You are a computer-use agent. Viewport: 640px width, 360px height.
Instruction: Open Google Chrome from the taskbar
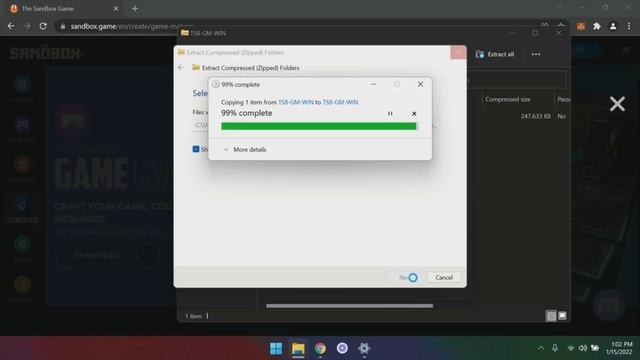[320, 348]
